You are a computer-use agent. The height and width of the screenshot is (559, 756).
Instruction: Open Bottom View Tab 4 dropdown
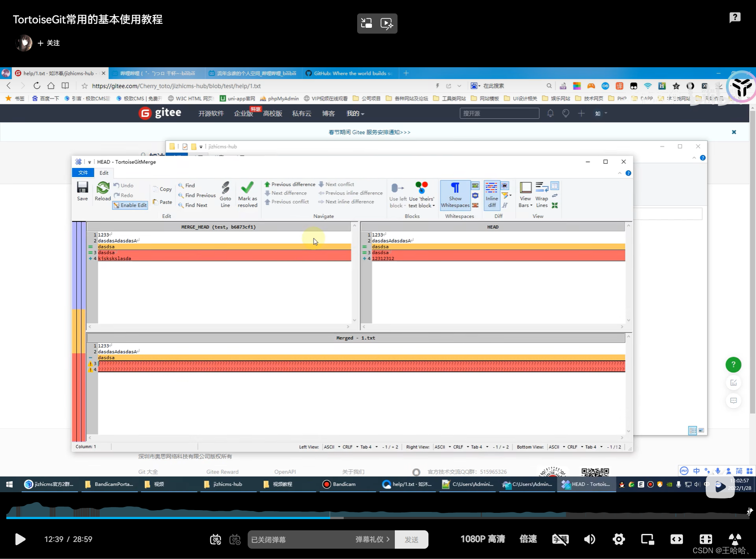(594, 447)
